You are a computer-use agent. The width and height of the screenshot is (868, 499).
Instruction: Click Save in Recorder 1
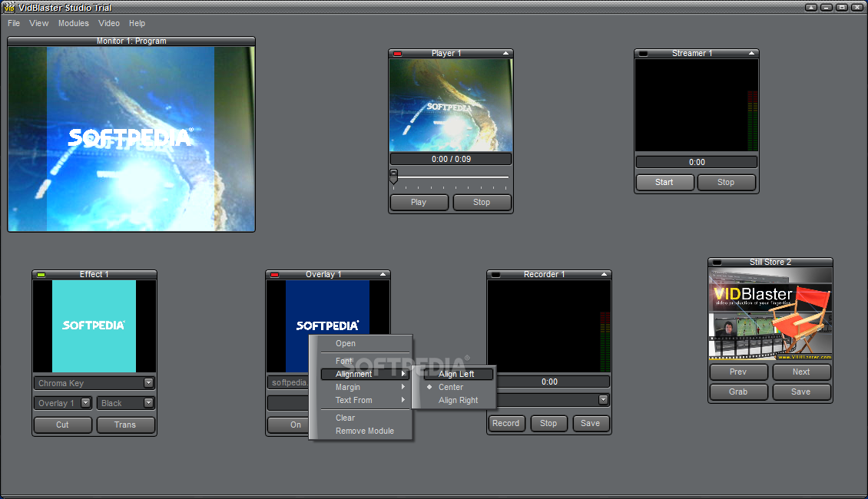(591, 423)
